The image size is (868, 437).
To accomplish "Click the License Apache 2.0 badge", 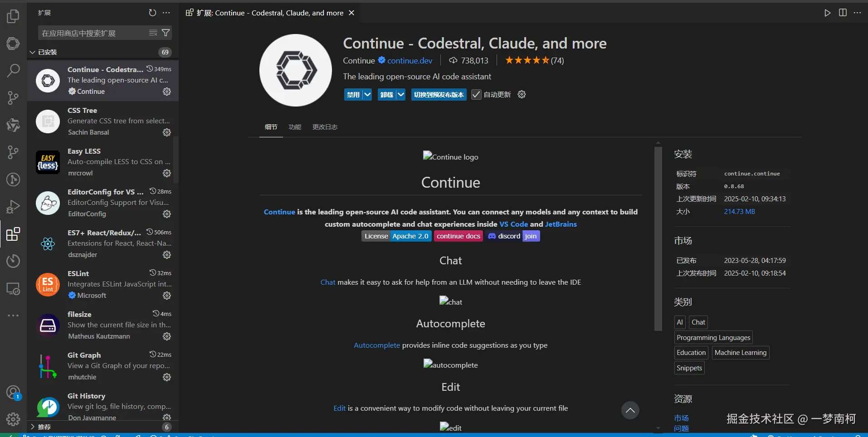I will coord(396,236).
